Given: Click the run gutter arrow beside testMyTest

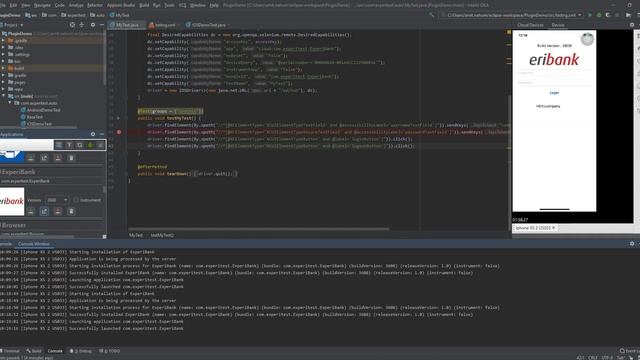Looking at the screenshot, I should point(118,118).
